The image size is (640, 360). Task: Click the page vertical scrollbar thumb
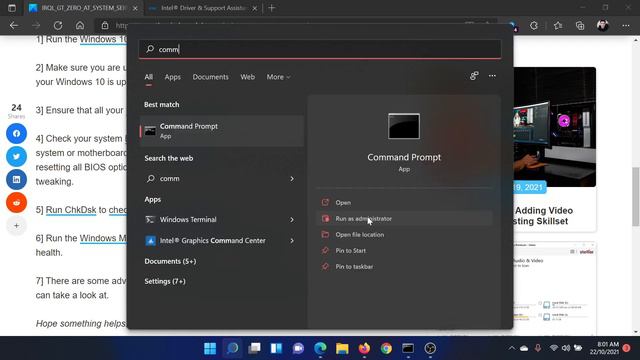pyautogui.click(x=636, y=196)
